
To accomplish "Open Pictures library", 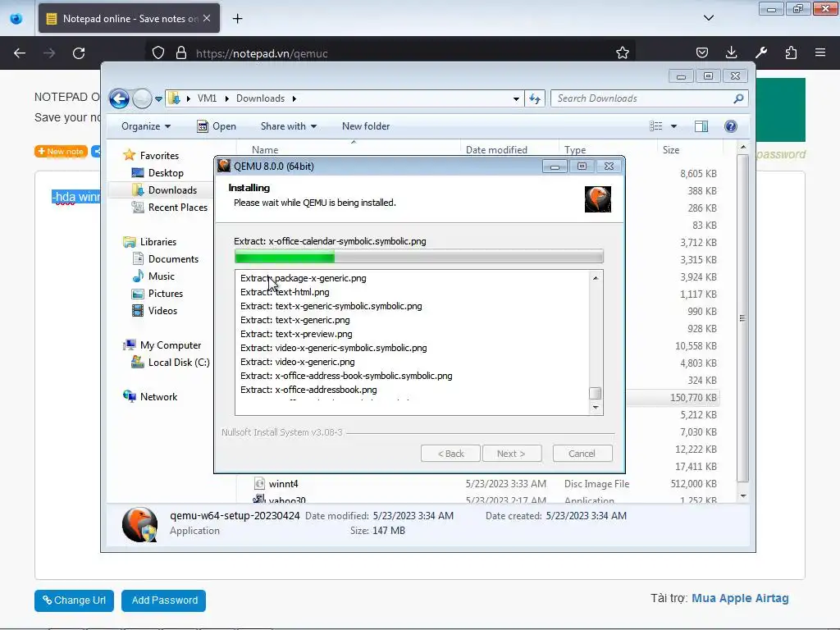I will pyautogui.click(x=157, y=294).
